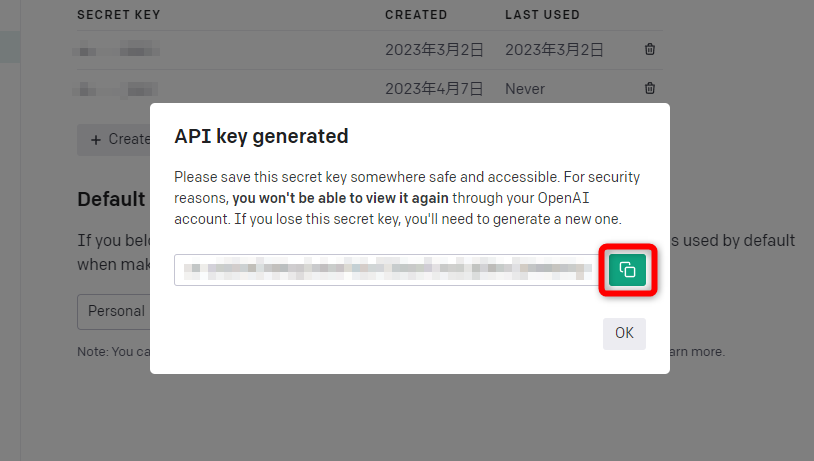This screenshot has width=814, height=461.
Task: Delete the key created 2023年4月7日
Action: (649, 88)
